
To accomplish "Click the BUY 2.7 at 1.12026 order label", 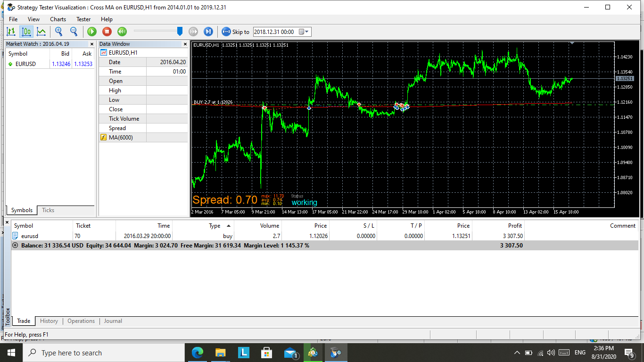I will click(213, 102).
